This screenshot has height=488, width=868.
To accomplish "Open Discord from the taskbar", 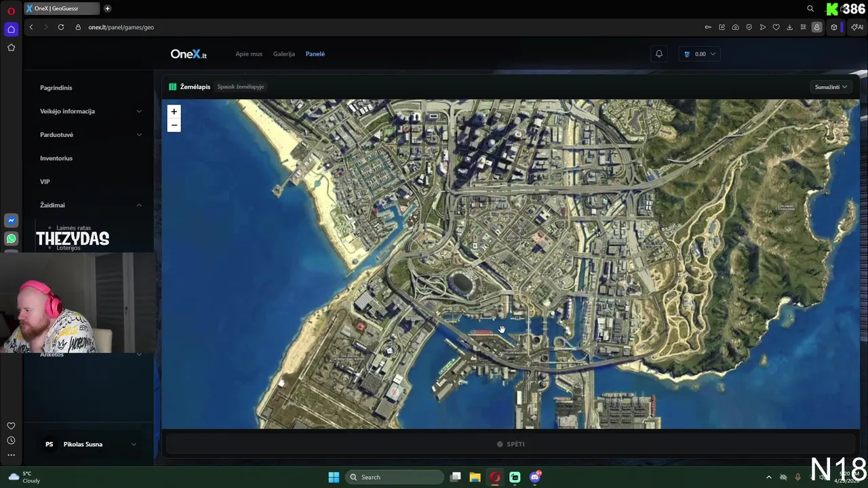I will pyautogui.click(x=535, y=477).
